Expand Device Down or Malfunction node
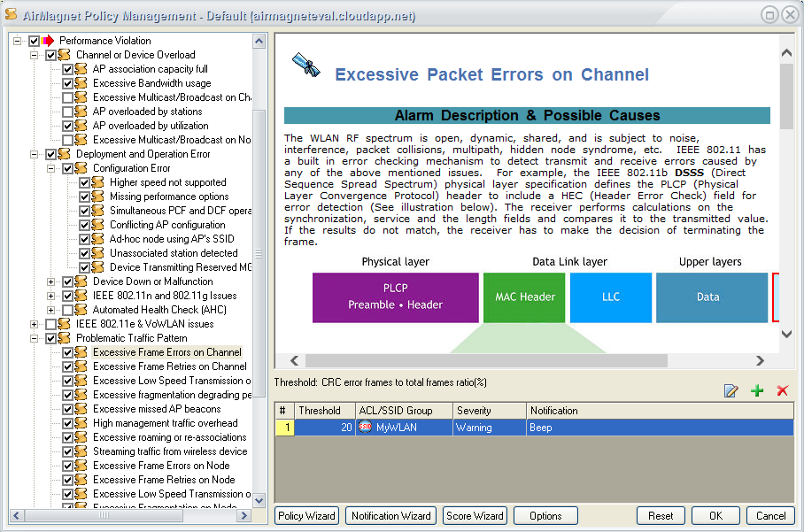The height and width of the screenshot is (532, 804). click(x=50, y=281)
